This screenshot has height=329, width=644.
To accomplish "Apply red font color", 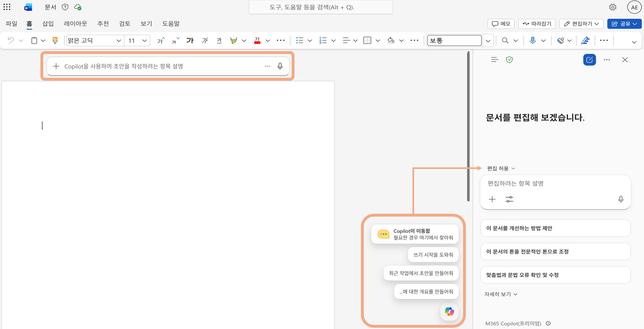I will pos(257,40).
